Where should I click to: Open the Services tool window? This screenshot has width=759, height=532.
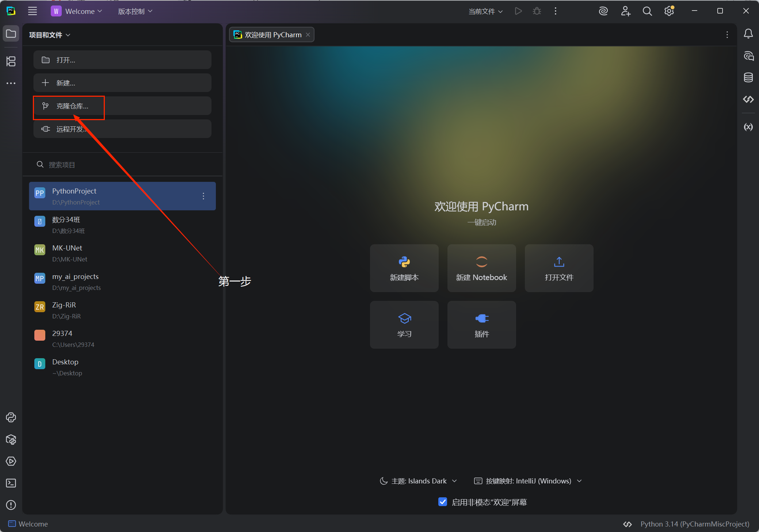(11, 461)
